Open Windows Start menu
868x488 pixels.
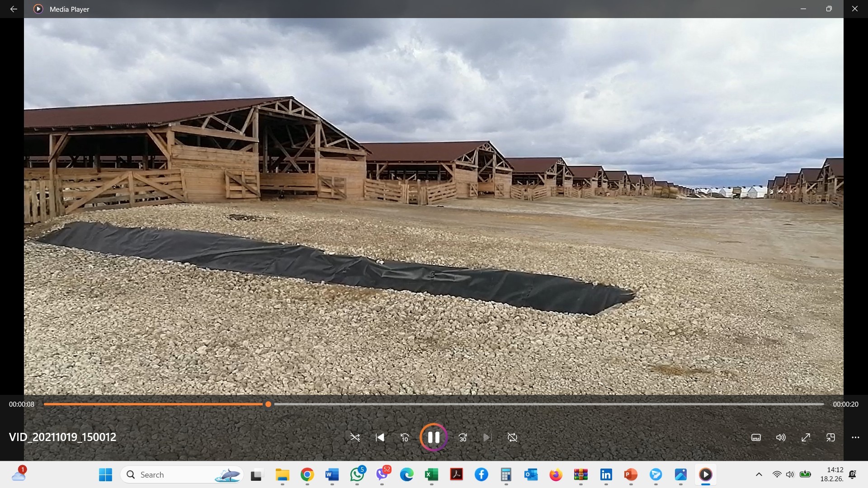(x=105, y=475)
